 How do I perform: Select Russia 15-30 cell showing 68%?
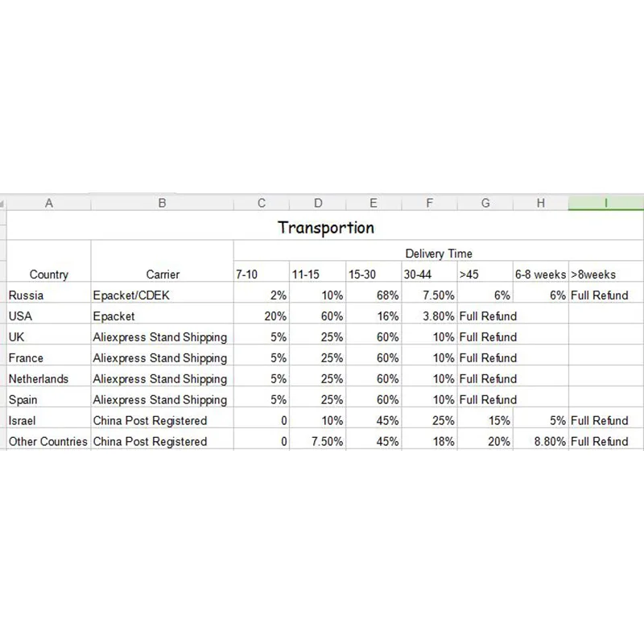(374, 295)
